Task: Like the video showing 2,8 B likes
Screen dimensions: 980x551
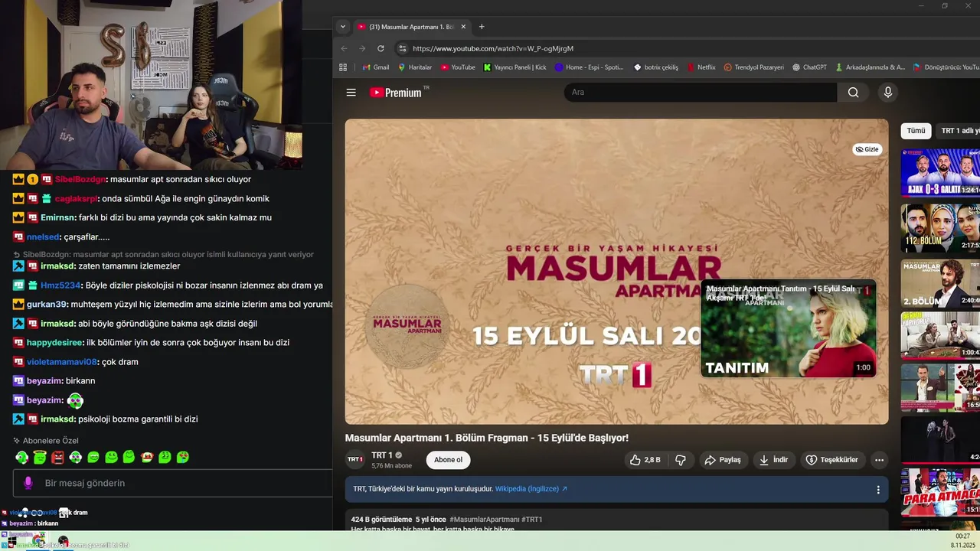Action: point(645,460)
